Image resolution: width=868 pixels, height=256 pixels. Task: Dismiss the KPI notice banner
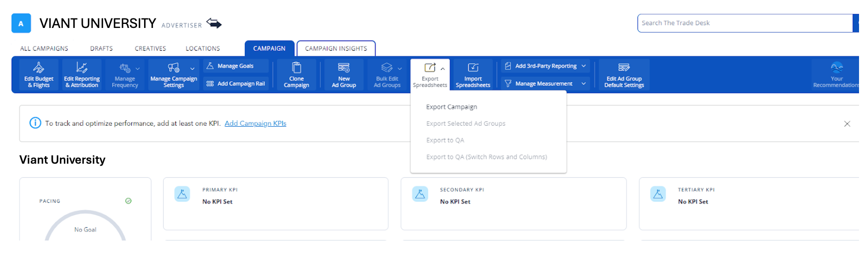coord(847,124)
